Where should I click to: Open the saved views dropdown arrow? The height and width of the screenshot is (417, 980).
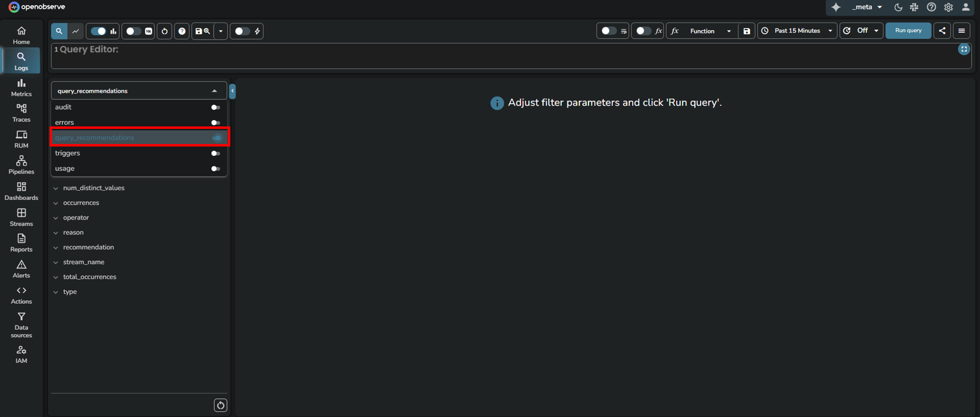(221, 31)
